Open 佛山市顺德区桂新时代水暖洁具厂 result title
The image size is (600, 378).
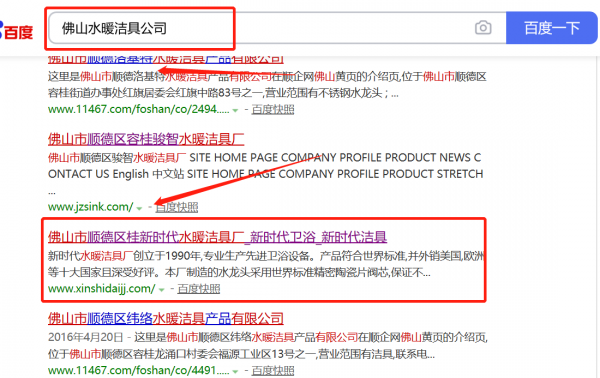point(217,237)
